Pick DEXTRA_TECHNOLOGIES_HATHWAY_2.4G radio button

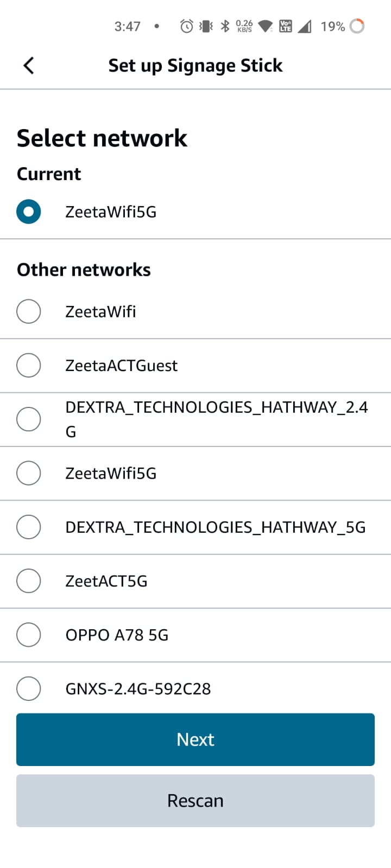pyautogui.click(x=29, y=419)
